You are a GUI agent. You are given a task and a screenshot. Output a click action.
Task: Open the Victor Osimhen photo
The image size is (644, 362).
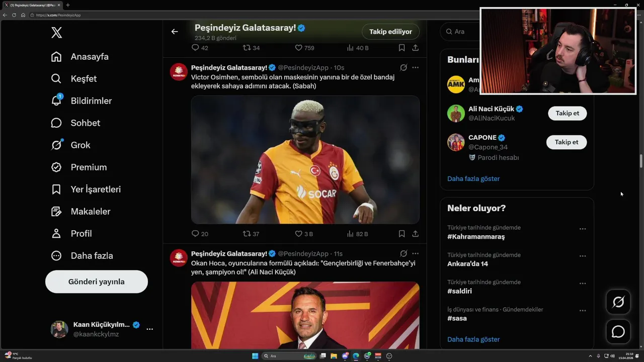click(x=305, y=160)
